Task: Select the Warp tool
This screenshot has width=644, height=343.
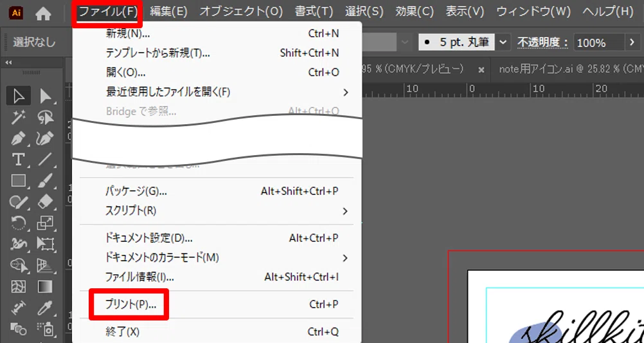Action: pos(18,244)
